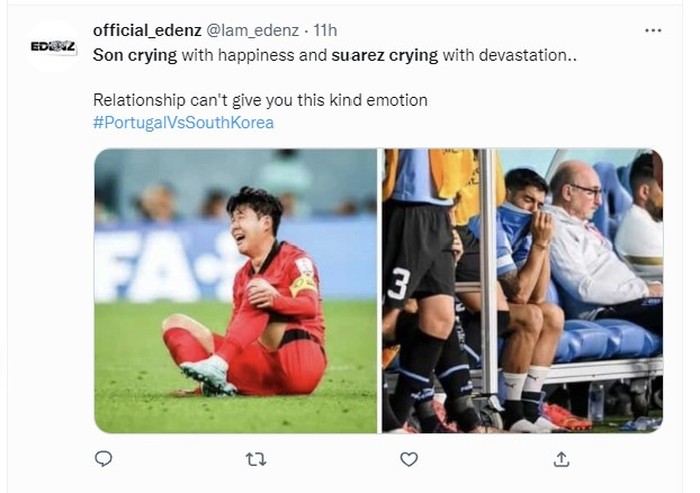Click the 11h timestamp link
Image resolution: width=700 pixels, height=493 pixels.
[x=323, y=31]
